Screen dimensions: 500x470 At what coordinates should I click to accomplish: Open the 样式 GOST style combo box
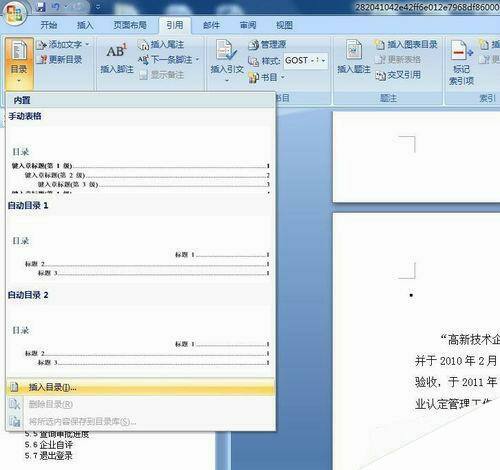(305, 61)
